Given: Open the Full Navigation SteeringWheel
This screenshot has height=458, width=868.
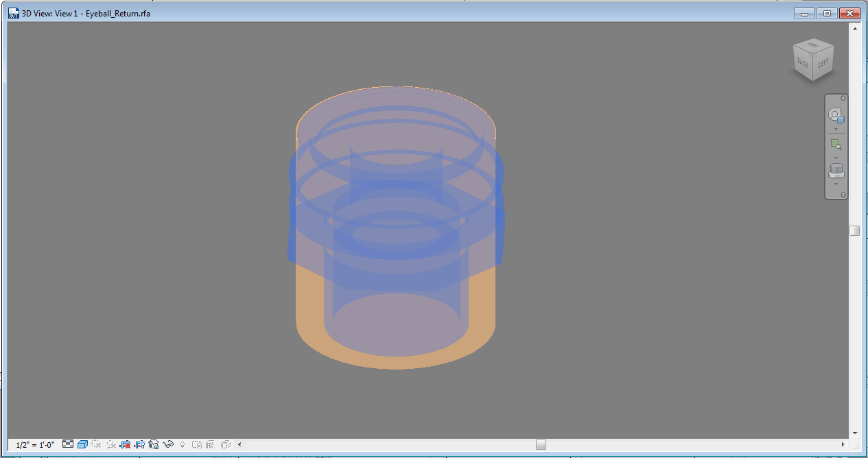Looking at the screenshot, I should (x=836, y=116).
